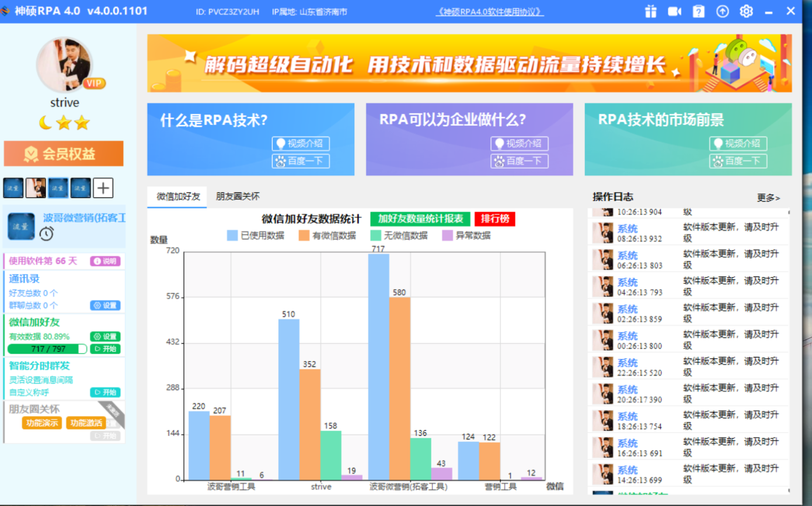Play 视频介绍 under 什么是RPA技术
The width and height of the screenshot is (812, 506).
coord(301,144)
